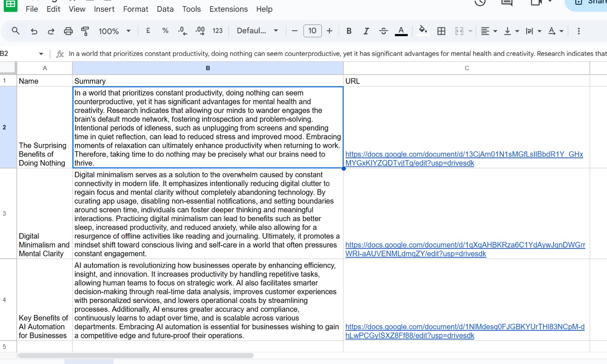Screen dimensions: 607x364
Task: Open the font family dropdown
Action: point(257,31)
